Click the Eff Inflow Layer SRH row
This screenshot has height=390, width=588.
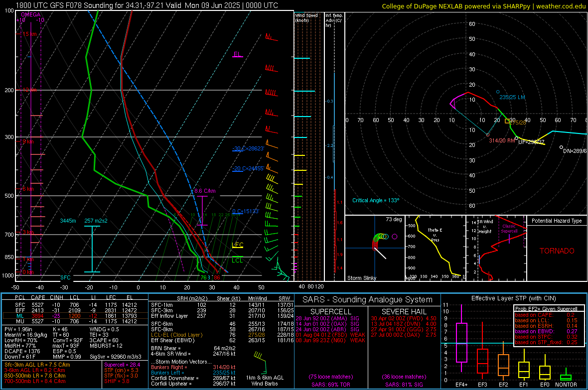coord(222,316)
